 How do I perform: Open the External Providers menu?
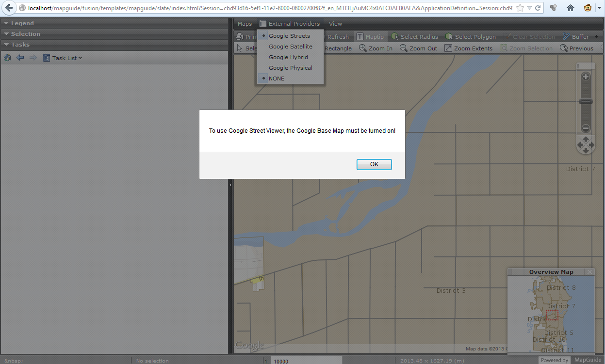pos(290,24)
